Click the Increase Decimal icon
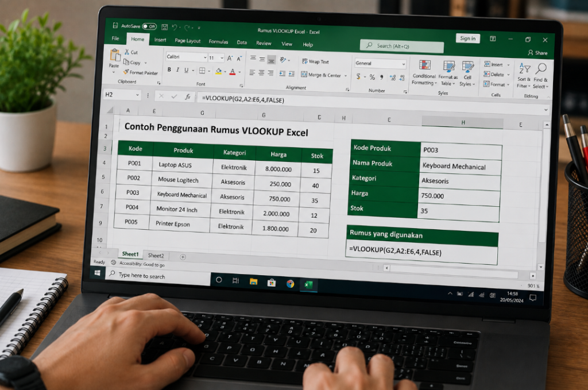The image size is (588, 390). click(x=392, y=78)
